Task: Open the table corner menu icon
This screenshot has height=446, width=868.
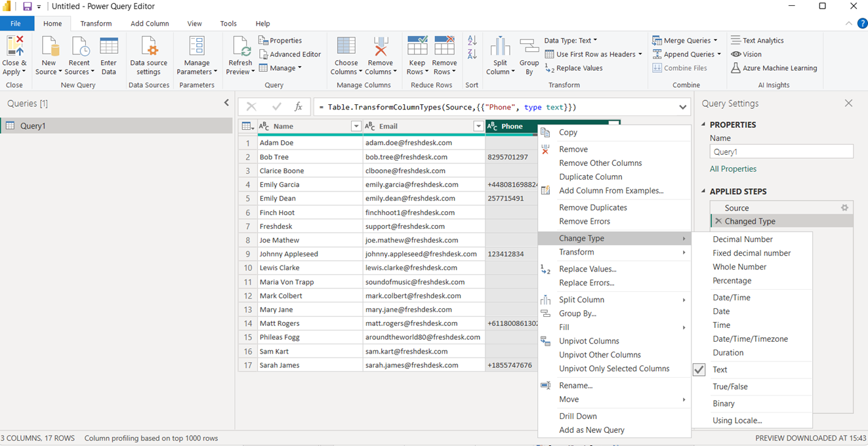Action: coord(247,127)
